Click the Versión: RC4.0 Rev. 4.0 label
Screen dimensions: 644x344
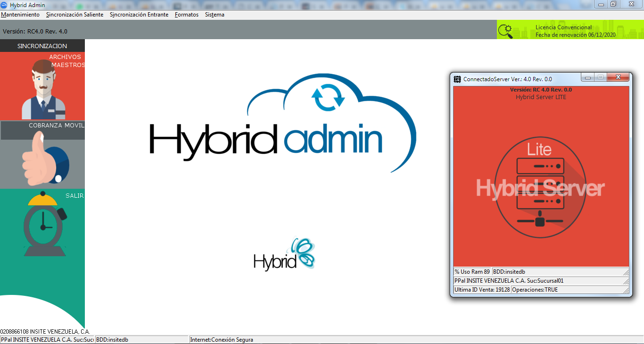(35, 31)
